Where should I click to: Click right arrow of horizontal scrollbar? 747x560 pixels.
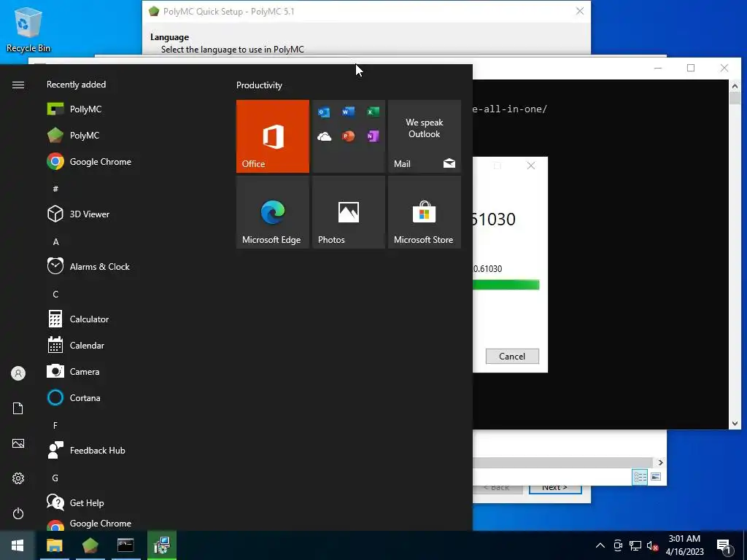tap(660, 462)
